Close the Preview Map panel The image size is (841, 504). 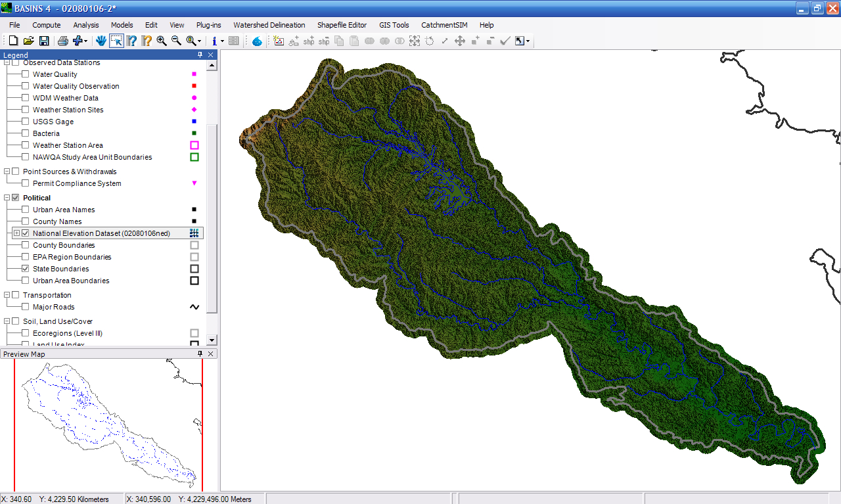coord(210,354)
